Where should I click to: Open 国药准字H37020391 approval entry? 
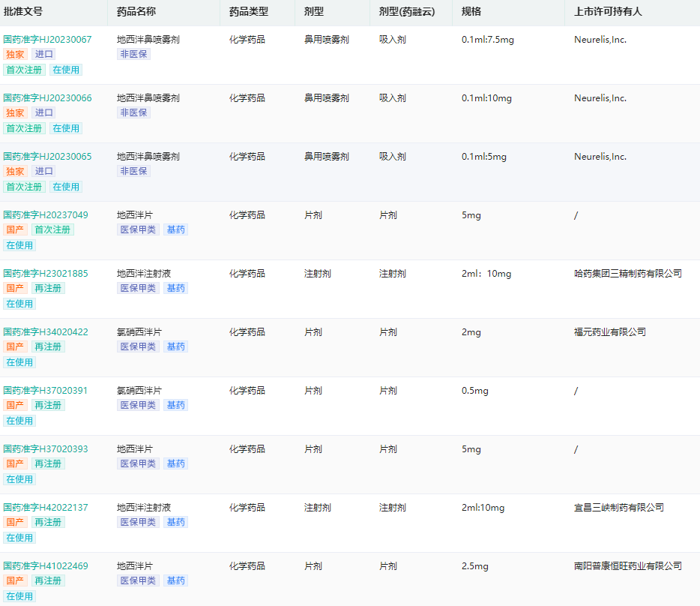click(x=46, y=391)
